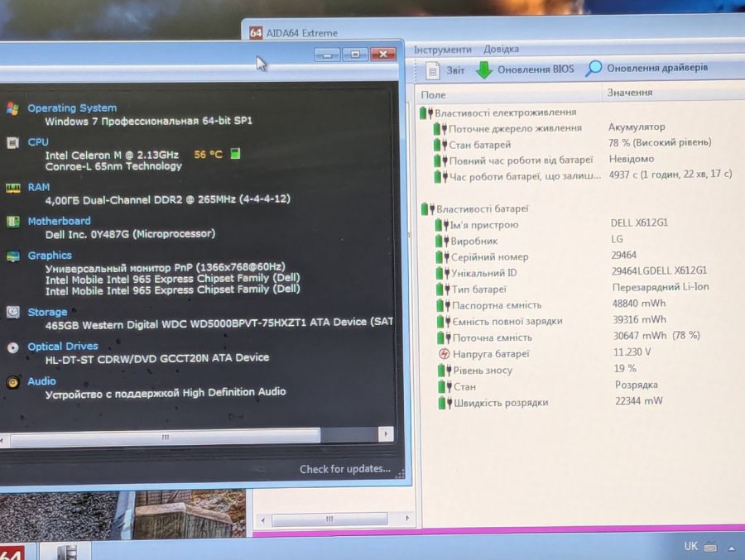The image size is (745, 560).
Task: Select the value 11.230 V
Action: point(632,352)
